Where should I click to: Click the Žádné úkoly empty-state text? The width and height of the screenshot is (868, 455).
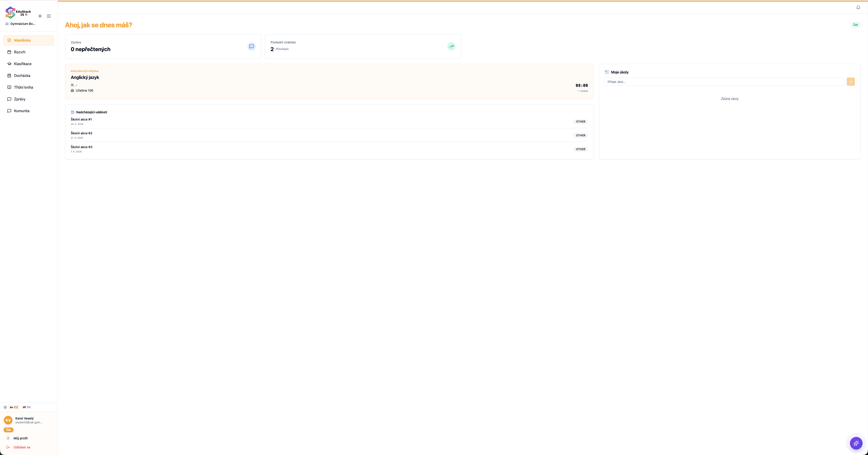click(x=729, y=99)
